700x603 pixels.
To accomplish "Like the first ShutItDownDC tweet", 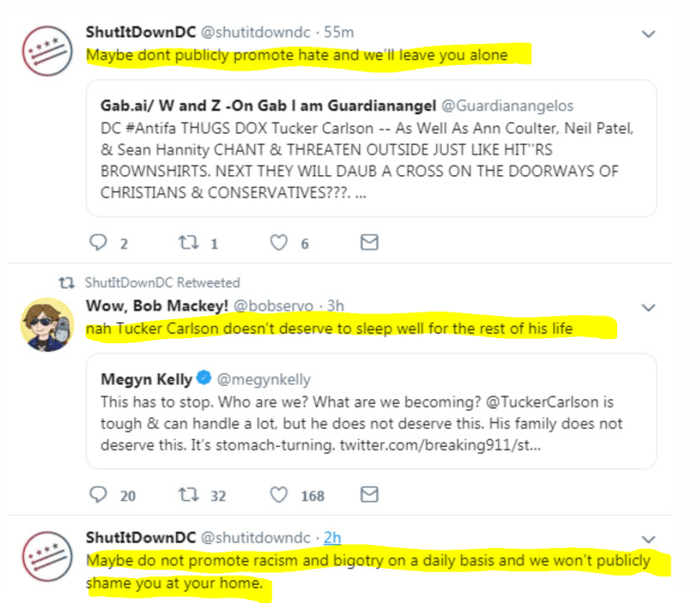I will tap(278, 243).
